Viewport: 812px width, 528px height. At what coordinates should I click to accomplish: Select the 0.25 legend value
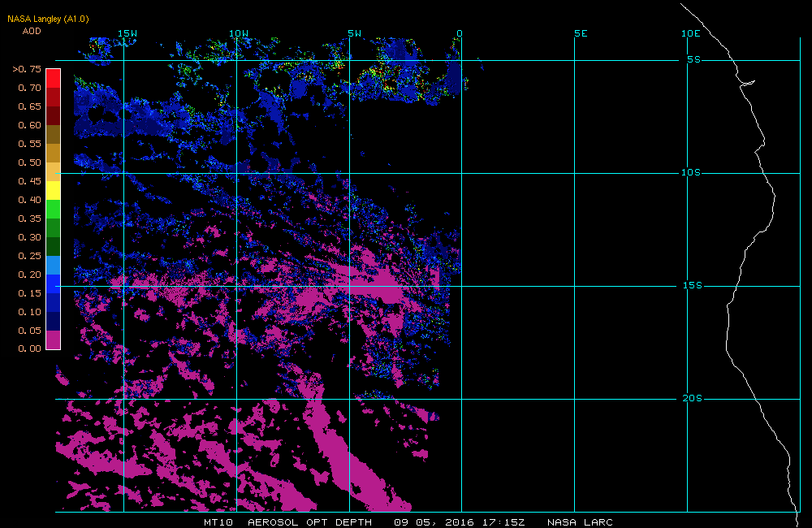29,256
